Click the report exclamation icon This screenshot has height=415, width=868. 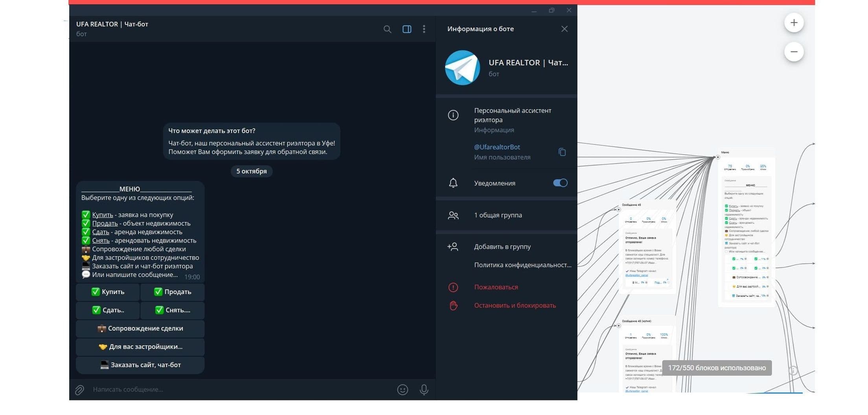pos(453,287)
